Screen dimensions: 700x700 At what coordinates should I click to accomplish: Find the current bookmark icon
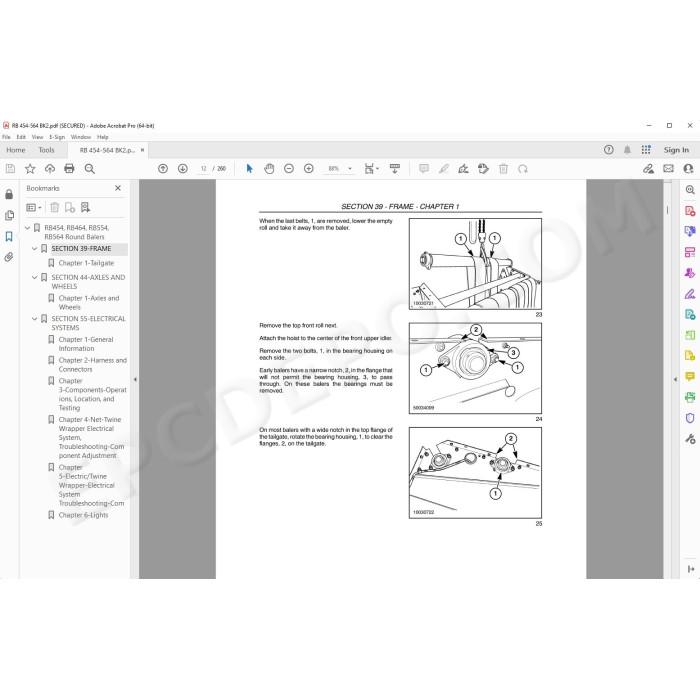(85, 207)
